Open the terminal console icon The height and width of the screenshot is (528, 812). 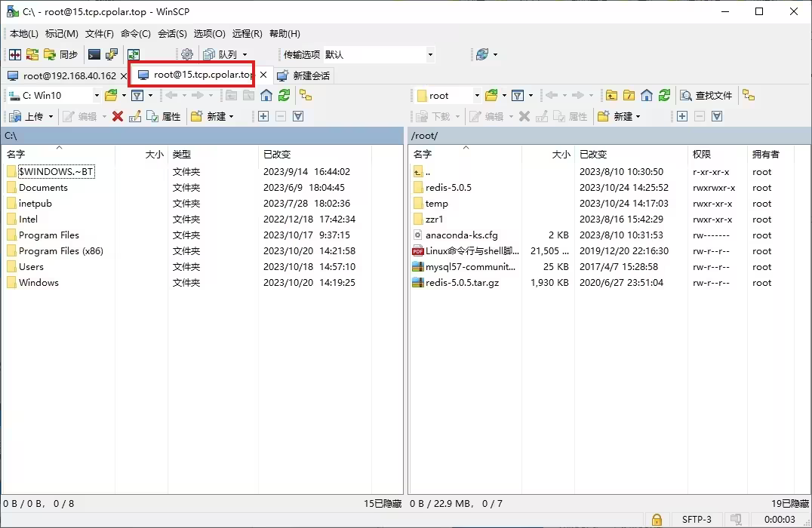94,54
